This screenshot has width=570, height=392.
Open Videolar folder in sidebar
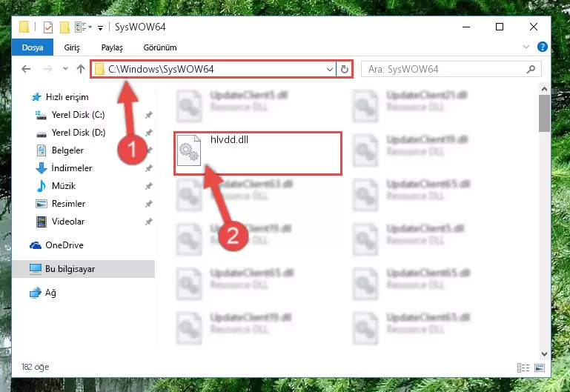[60, 222]
